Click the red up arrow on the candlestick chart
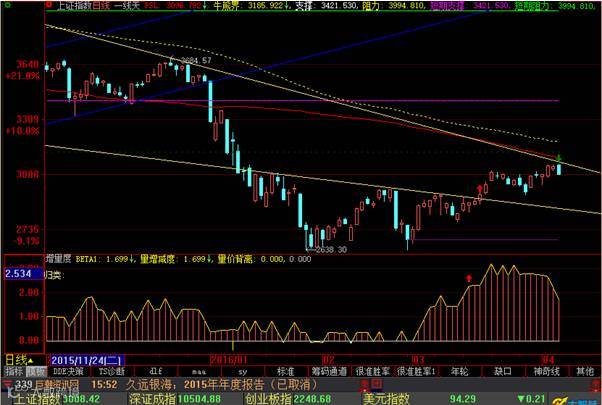 [480, 188]
